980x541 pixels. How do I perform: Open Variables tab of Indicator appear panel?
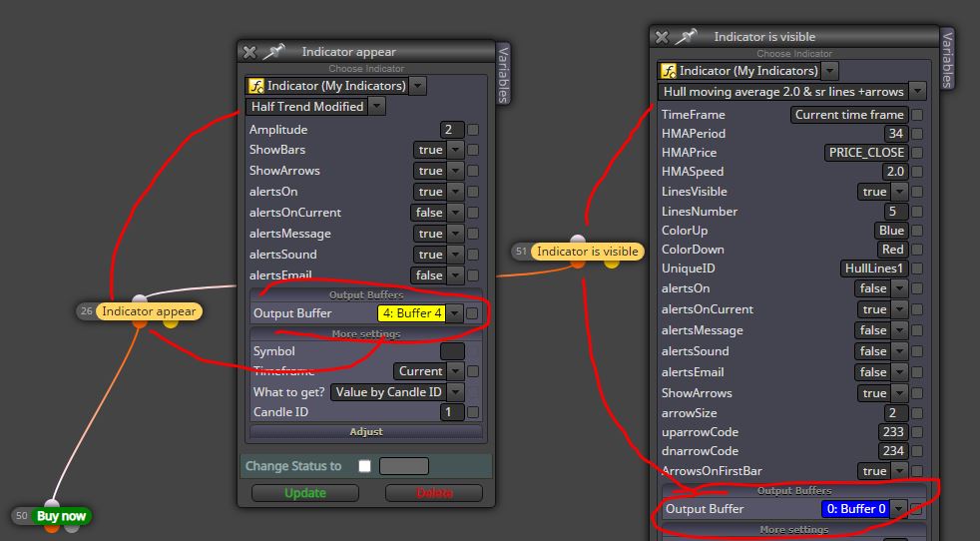[x=503, y=74]
